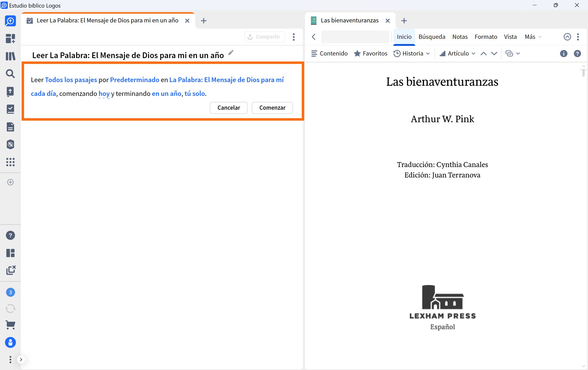Switch to the Formato tab
The image size is (588, 370).
pos(486,37)
